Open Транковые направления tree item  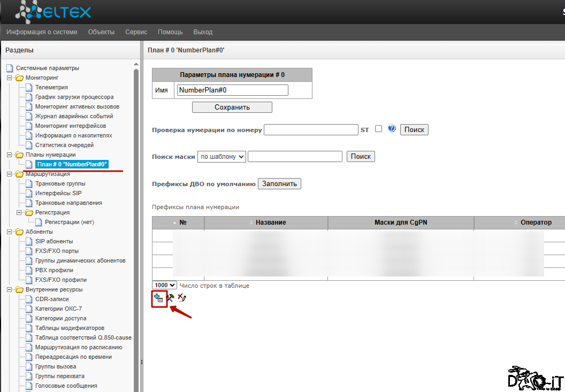68,203
